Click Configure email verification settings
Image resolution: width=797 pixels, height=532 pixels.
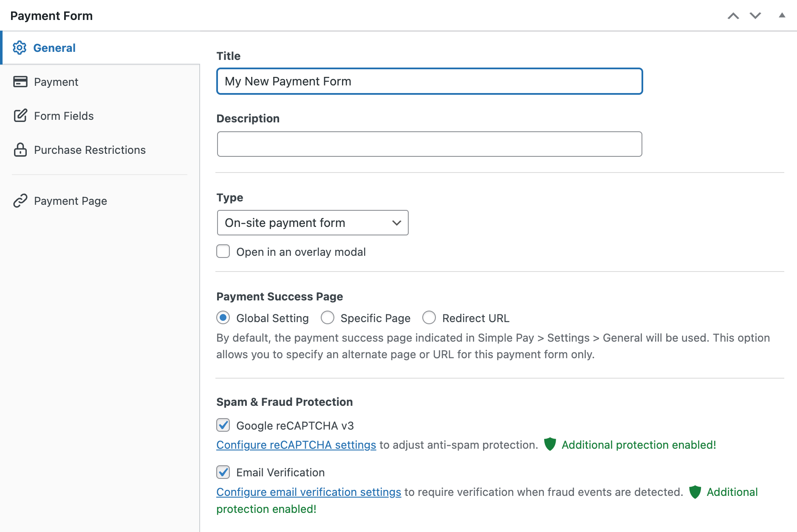point(308,492)
